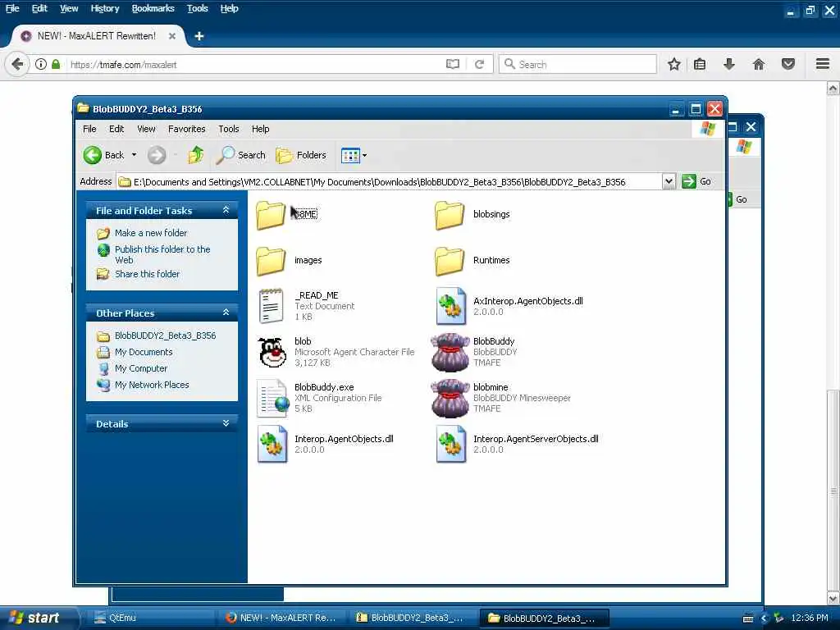Select Interop.AgentObjects.dll file icon

(272, 444)
